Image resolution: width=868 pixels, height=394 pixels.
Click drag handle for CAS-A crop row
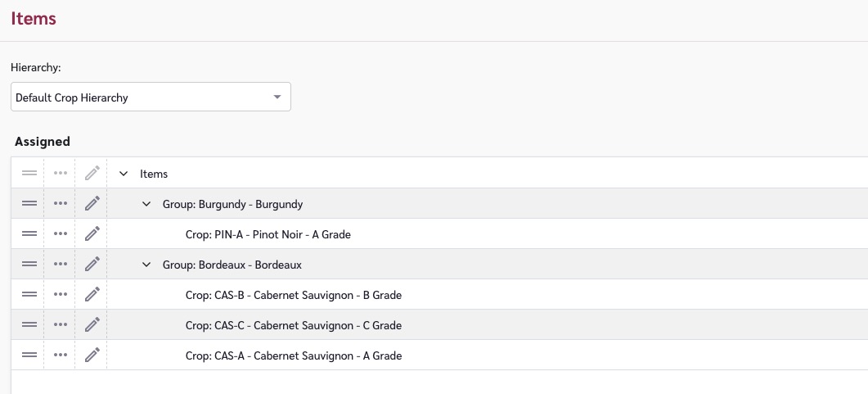pos(29,356)
